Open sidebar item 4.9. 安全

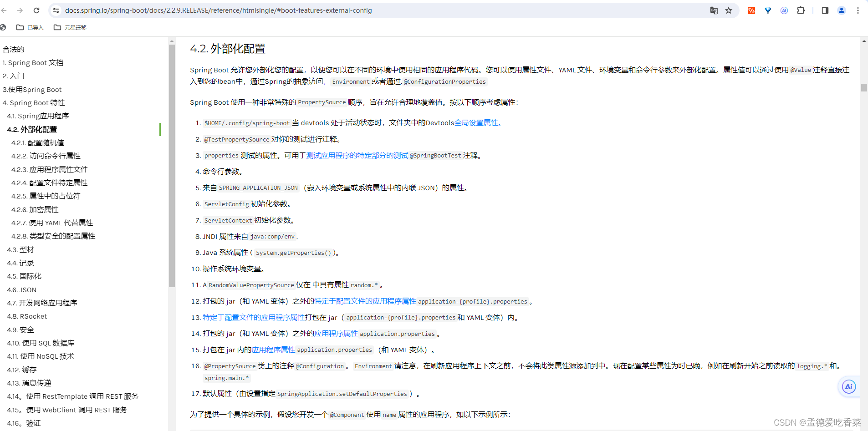(20, 330)
